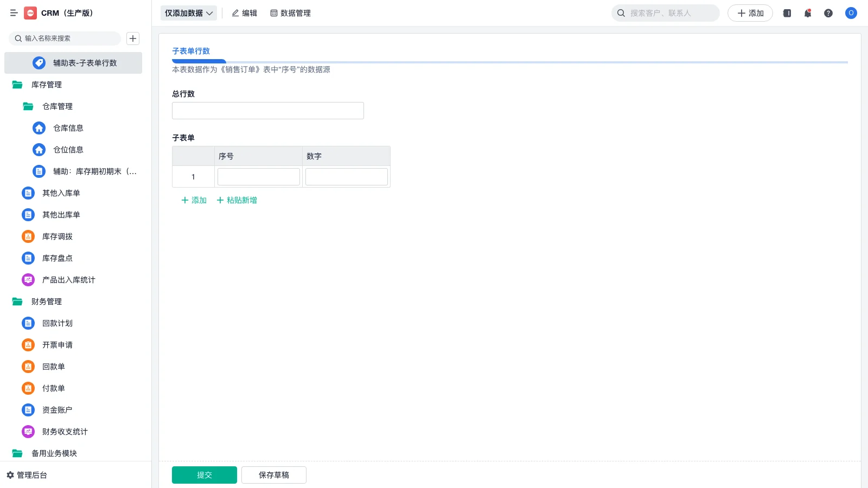The width and height of the screenshot is (868, 488).
Task: Click the CRM logo icon
Action: 30,13
